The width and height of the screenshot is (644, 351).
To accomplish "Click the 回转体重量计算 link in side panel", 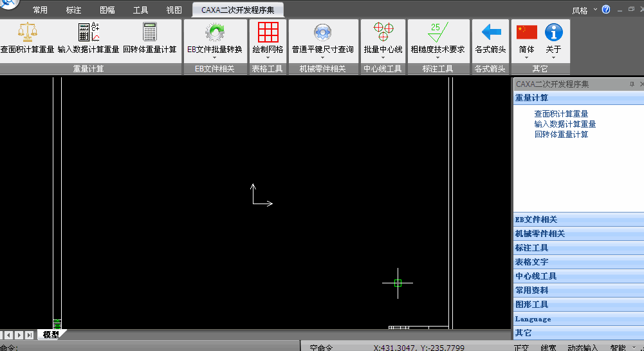I will pyautogui.click(x=561, y=135).
